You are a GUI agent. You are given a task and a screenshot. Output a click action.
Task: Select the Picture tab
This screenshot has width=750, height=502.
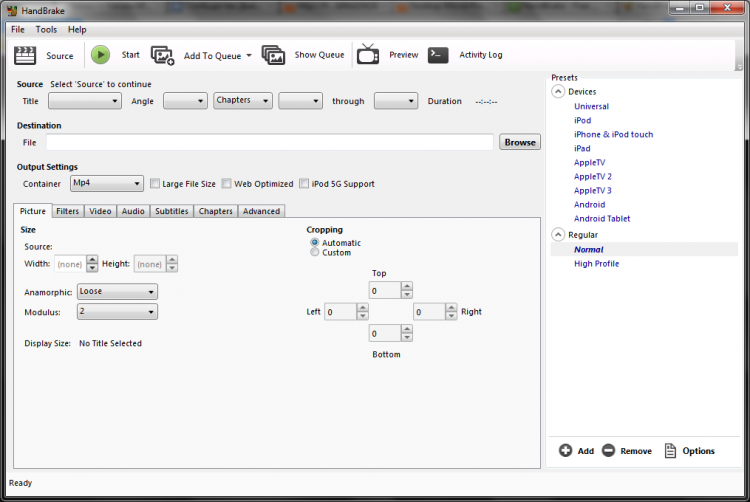tap(33, 211)
